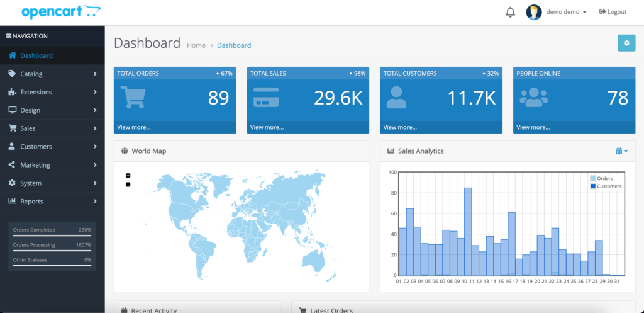Click the OpenCart logo

pyautogui.click(x=61, y=12)
